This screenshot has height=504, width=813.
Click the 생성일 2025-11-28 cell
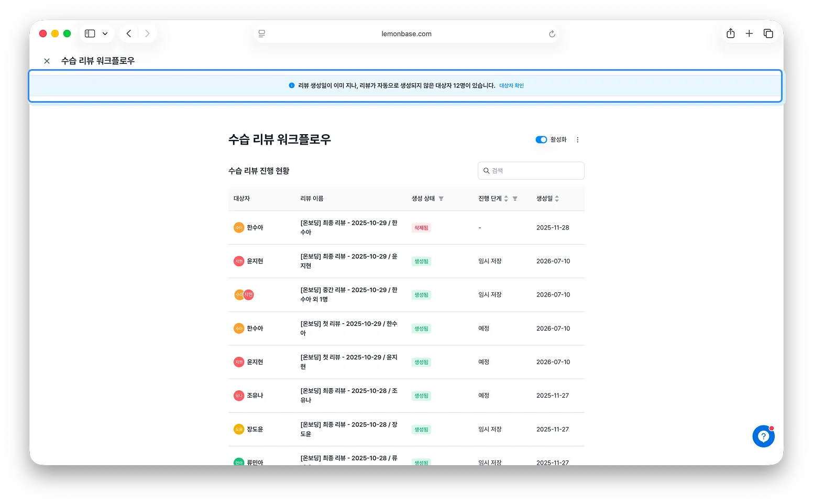click(x=553, y=228)
